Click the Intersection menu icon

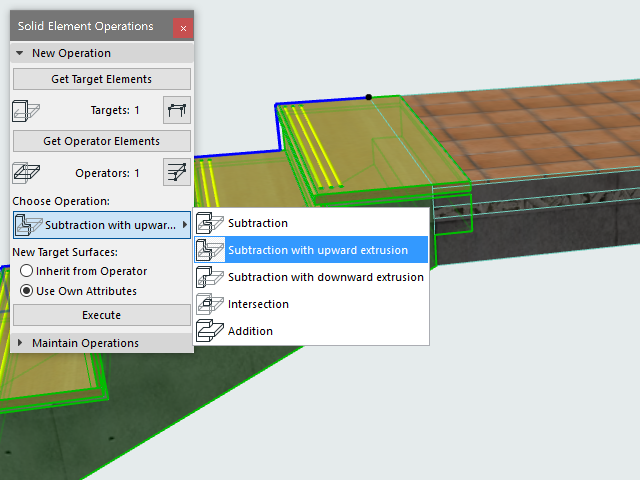[210, 304]
